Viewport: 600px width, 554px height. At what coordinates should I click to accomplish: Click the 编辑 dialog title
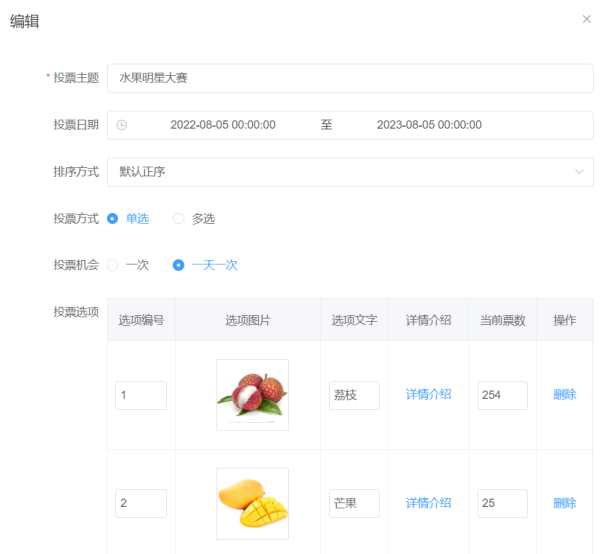[24, 21]
